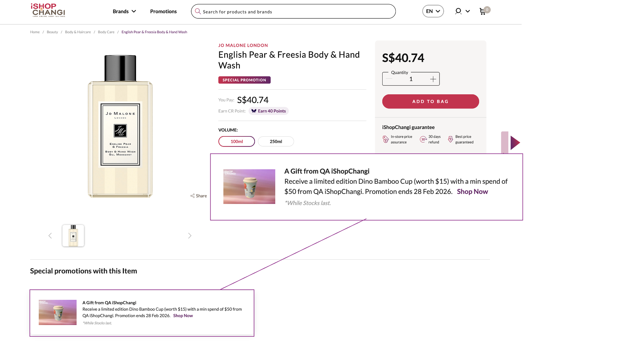Click the search magnifier icon
This screenshot has width=644, height=341.
point(198,11)
